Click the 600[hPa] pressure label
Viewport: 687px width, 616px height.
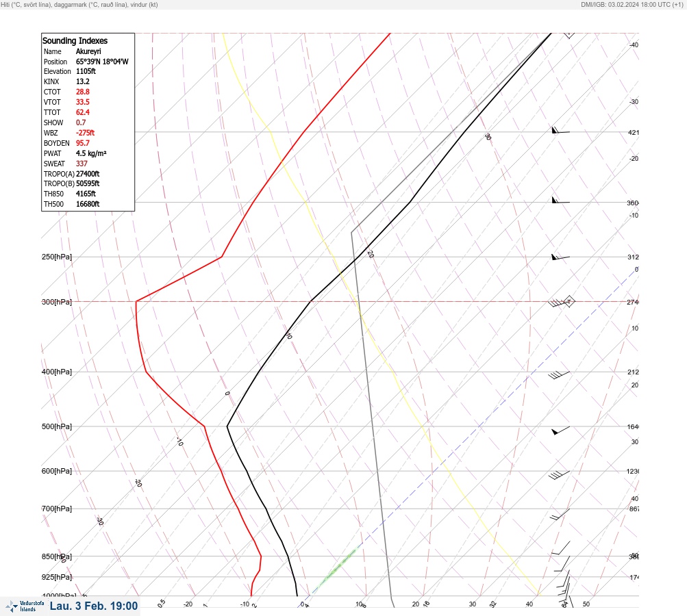click(57, 472)
